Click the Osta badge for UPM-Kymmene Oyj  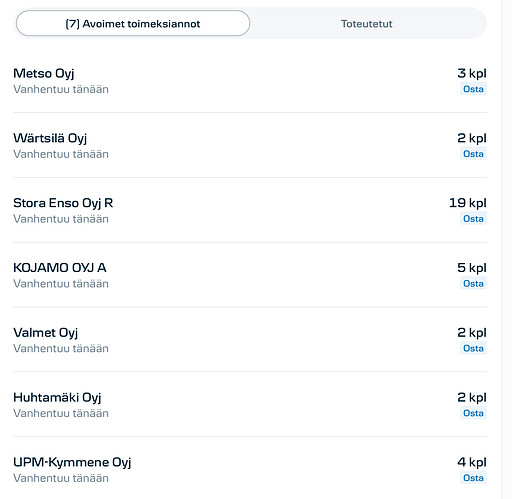(473, 478)
